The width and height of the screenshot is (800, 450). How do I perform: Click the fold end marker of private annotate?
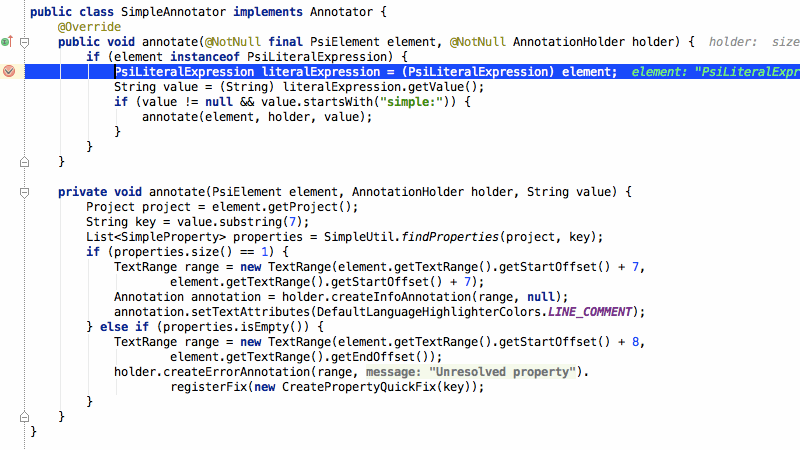click(24, 417)
